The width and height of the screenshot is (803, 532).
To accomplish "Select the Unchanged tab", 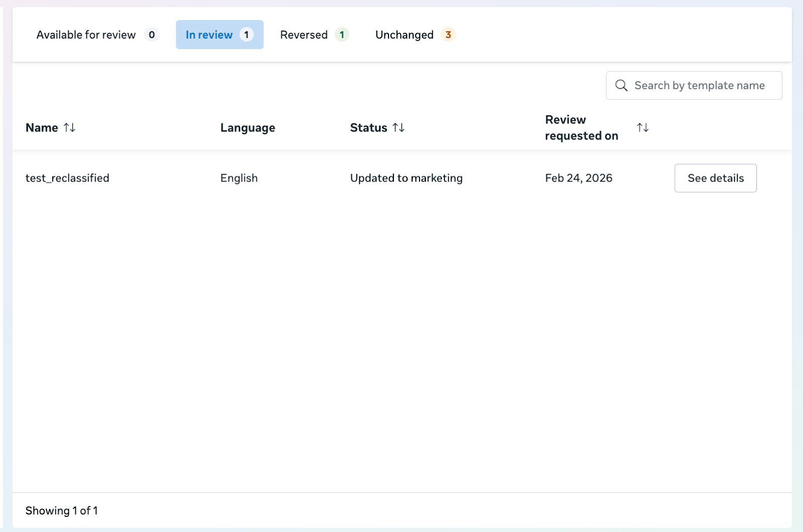I will [x=404, y=35].
